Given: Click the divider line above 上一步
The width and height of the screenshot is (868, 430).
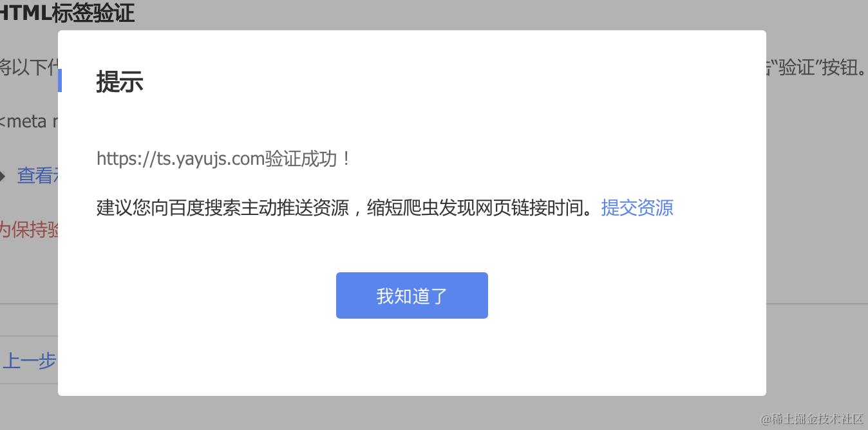Looking at the screenshot, I should [x=29, y=336].
